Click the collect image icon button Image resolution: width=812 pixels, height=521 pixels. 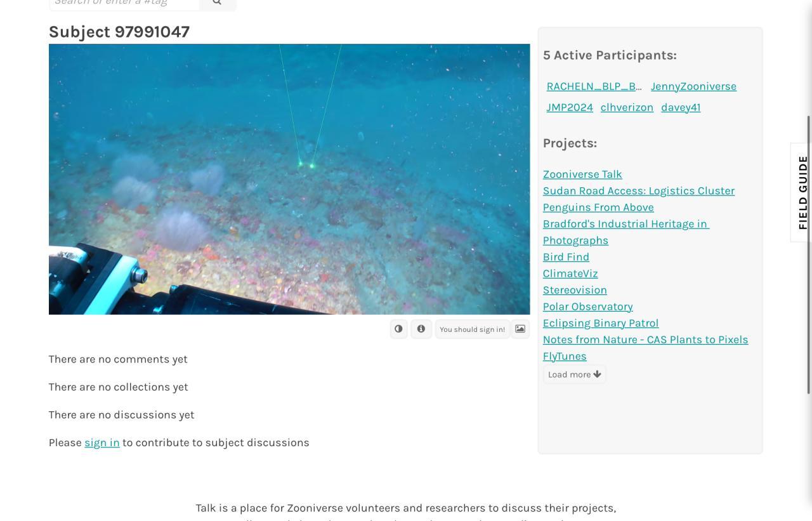click(x=520, y=329)
